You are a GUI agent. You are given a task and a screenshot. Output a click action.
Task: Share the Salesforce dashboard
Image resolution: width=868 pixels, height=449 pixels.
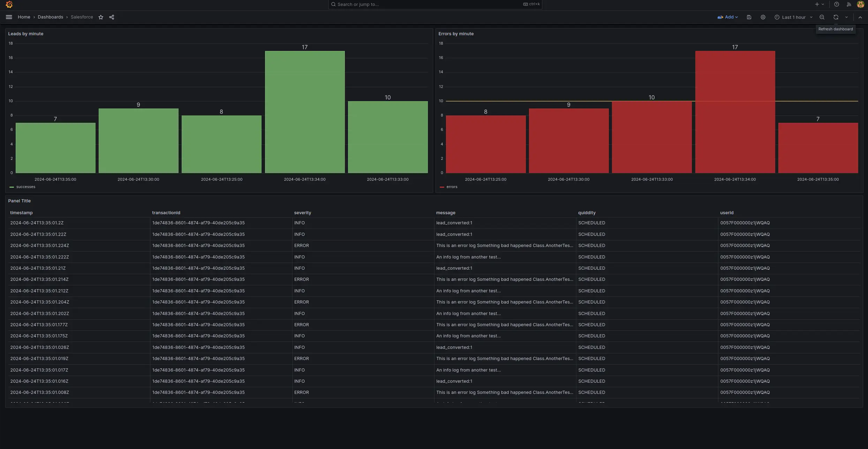click(x=112, y=17)
